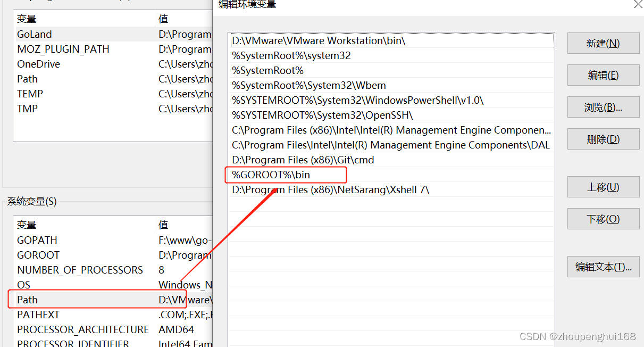The image size is (644, 347).
Task: Close the 编辑环境变量 dialog
Action: [x=638, y=4]
